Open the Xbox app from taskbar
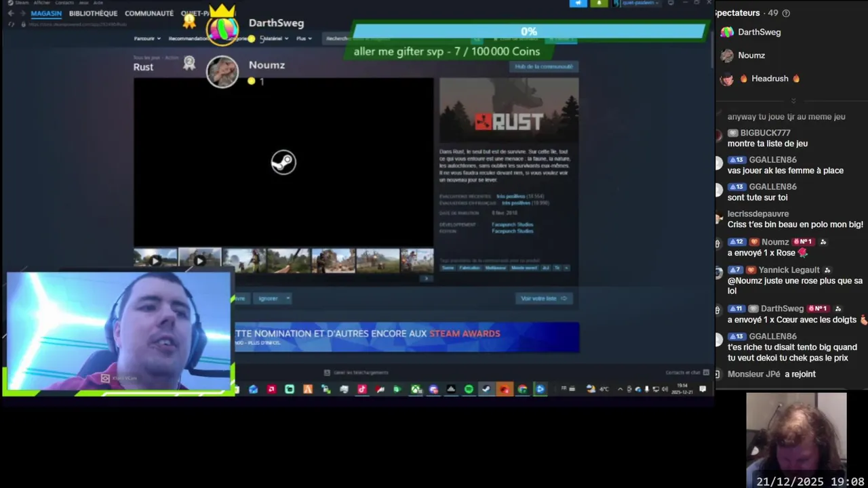Screen dimensions: 868x488 415,389
